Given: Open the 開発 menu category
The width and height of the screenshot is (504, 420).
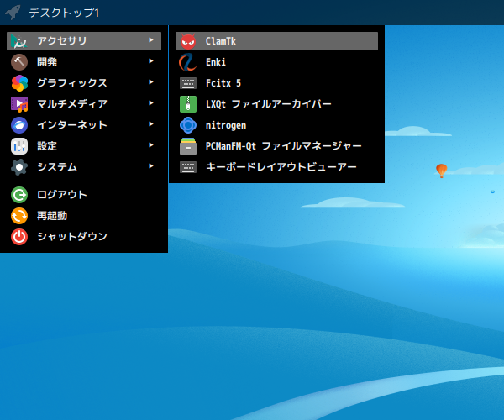Looking at the screenshot, I should click(x=84, y=62).
